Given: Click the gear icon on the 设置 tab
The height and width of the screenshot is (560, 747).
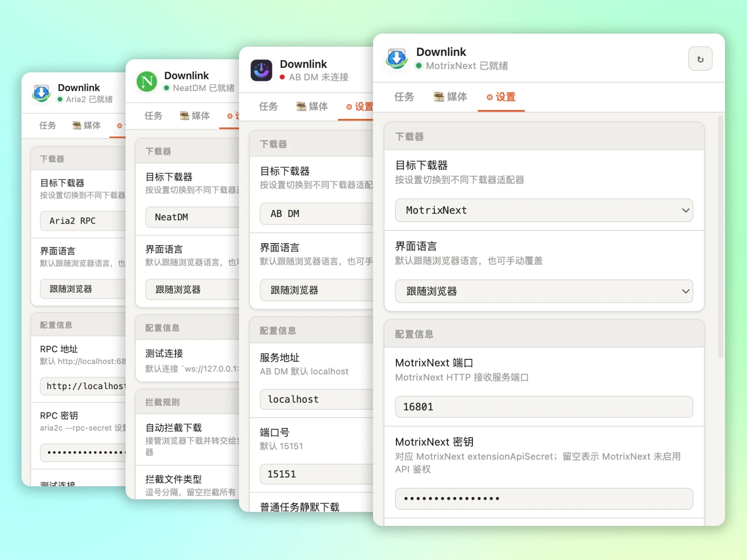Looking at the screenshot, I should 490,98.
